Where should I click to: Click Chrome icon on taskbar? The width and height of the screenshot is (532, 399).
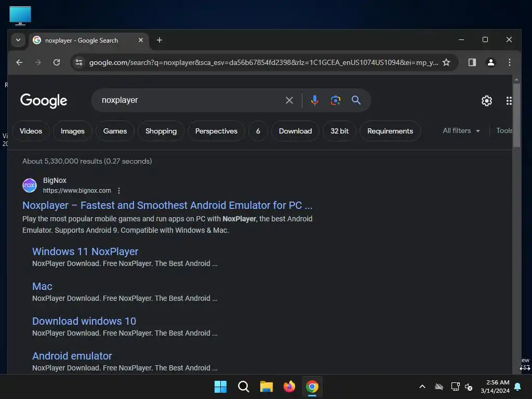pyautogui.click(x=312, y=387)
